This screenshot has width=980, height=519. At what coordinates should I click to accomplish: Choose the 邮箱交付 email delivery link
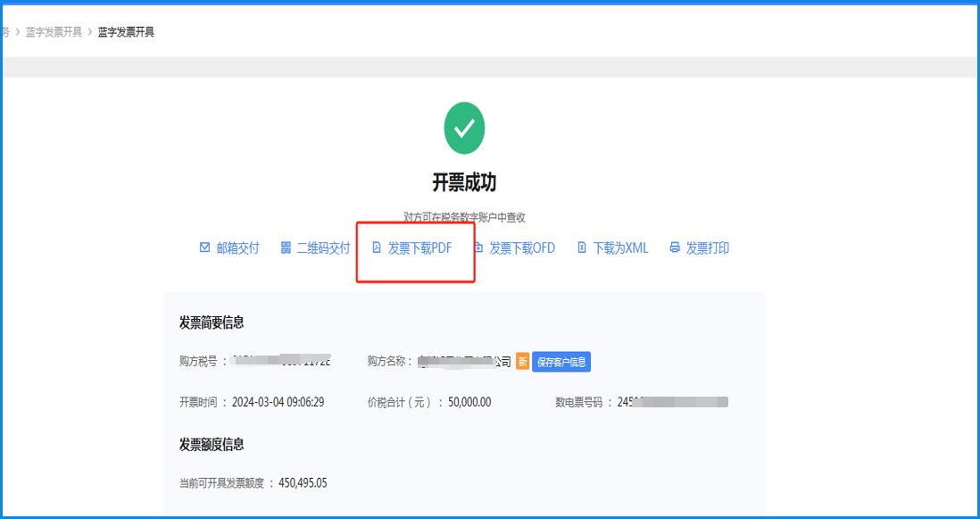[x=237, y=247]
